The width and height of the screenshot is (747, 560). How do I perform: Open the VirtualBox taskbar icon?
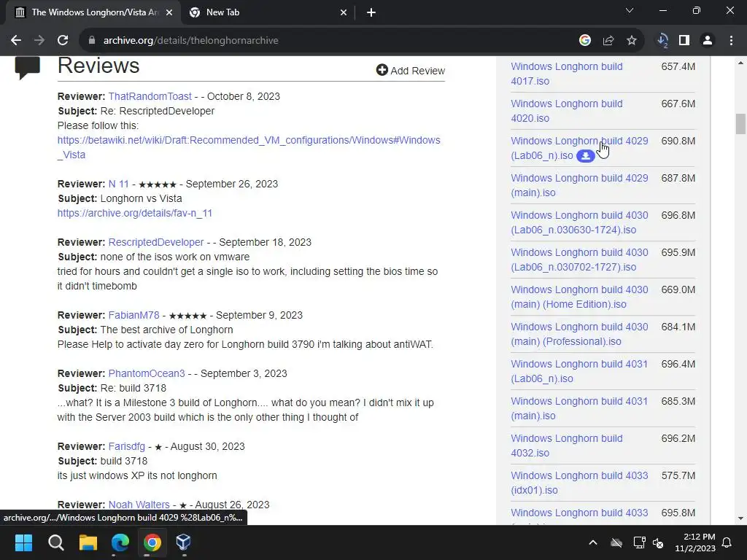[x=183, y=542]
